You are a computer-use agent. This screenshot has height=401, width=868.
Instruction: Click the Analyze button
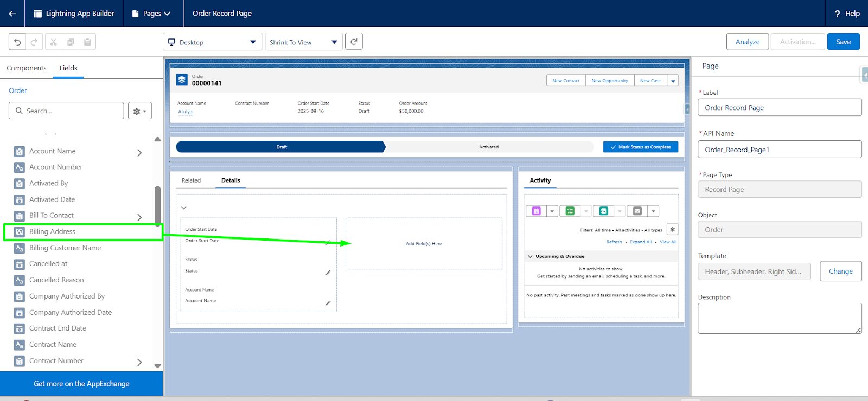point(747,42)
